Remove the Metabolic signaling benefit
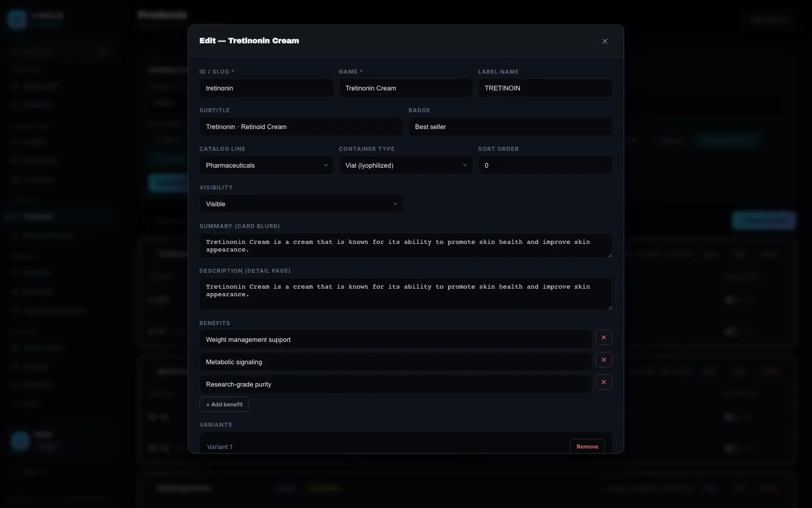 click(x=603, y=360)
